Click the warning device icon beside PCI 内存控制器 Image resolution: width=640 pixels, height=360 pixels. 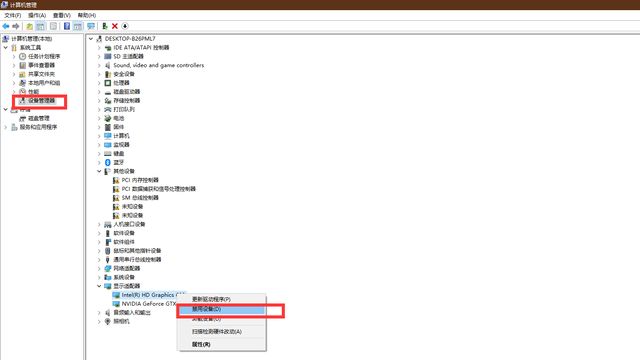click(x=116, y=180)
